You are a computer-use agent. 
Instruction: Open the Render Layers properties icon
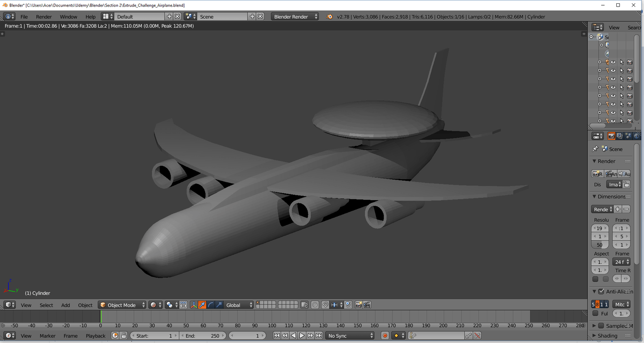(x=620, y=136)
